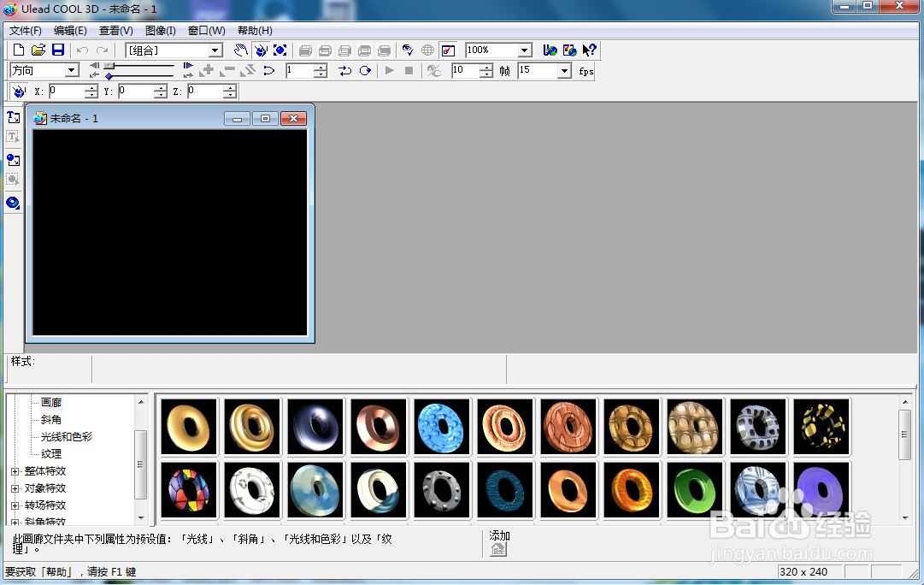Click the Insert Geometric Object blue disc icon
This screenshot has height=585, width=924.
(x=13, y=203)
